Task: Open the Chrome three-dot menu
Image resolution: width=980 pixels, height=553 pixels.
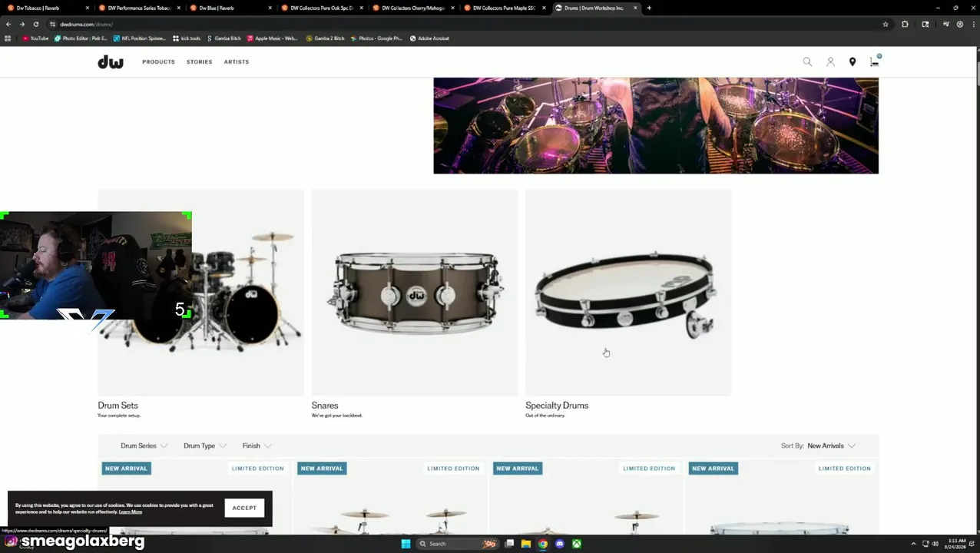Action: click(x=973, y=24)
